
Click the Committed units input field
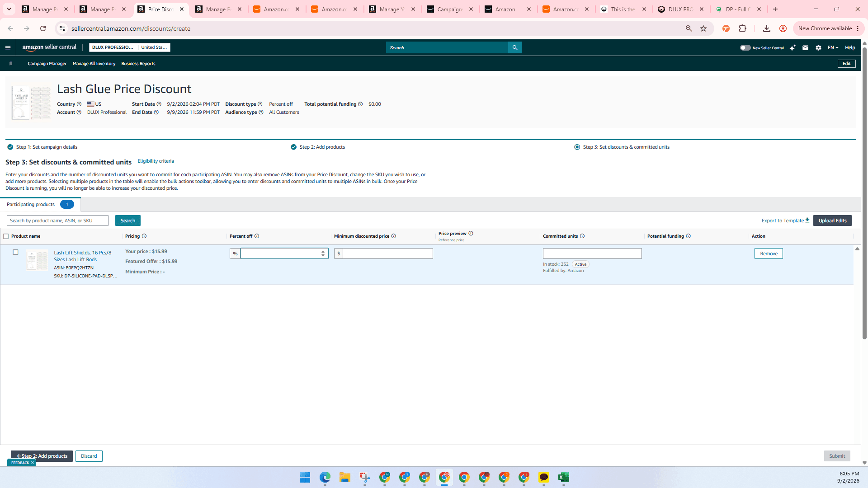[592, 253]
